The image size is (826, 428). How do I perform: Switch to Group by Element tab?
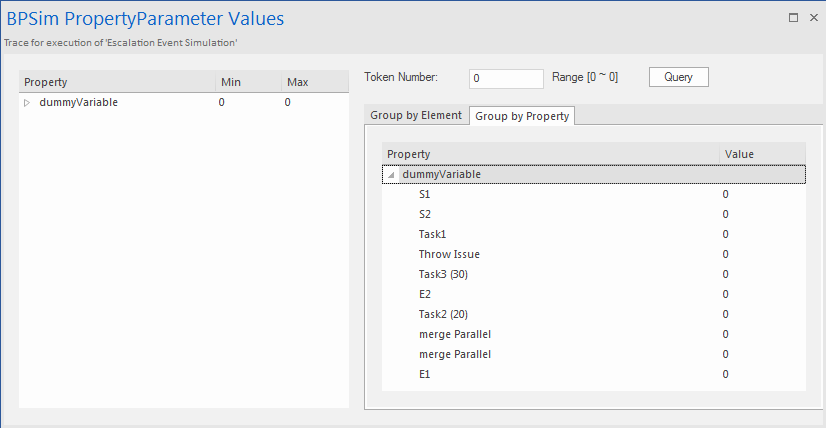(x=416, y=116)
